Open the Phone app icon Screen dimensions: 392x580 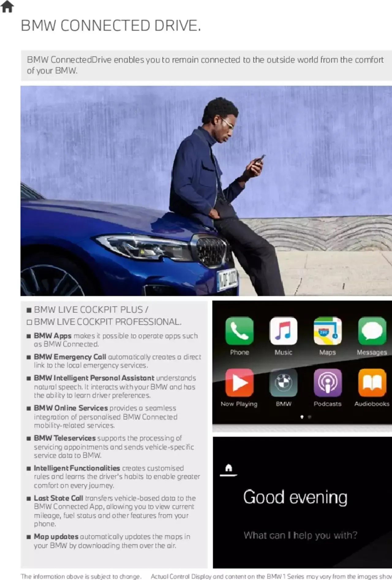[239, 331]
